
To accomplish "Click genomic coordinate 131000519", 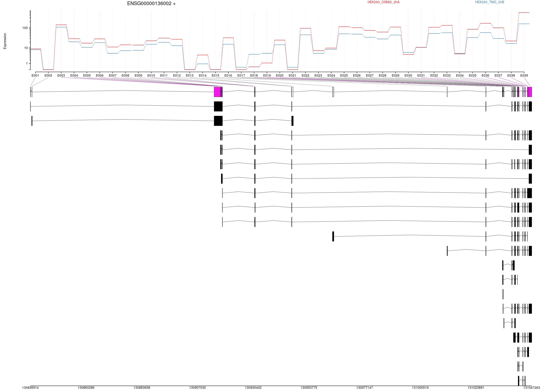I will tap(420, 388).
